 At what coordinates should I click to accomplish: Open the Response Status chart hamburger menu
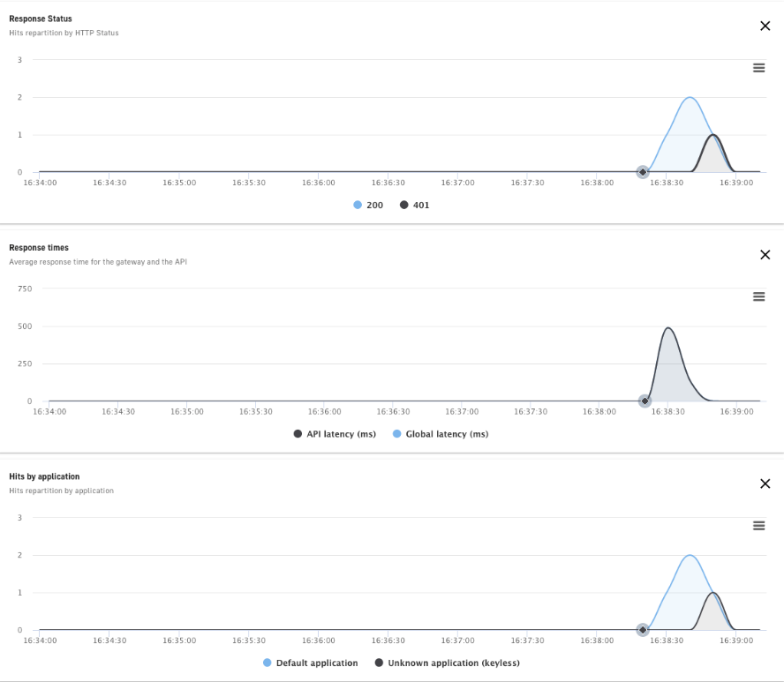(758, 68)
